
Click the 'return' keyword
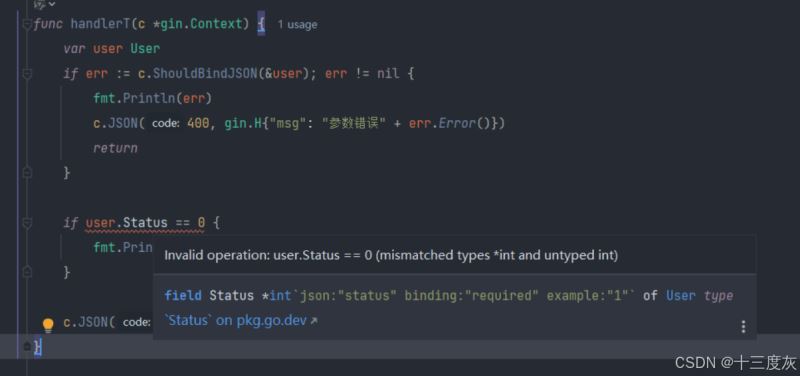[115, 148]
